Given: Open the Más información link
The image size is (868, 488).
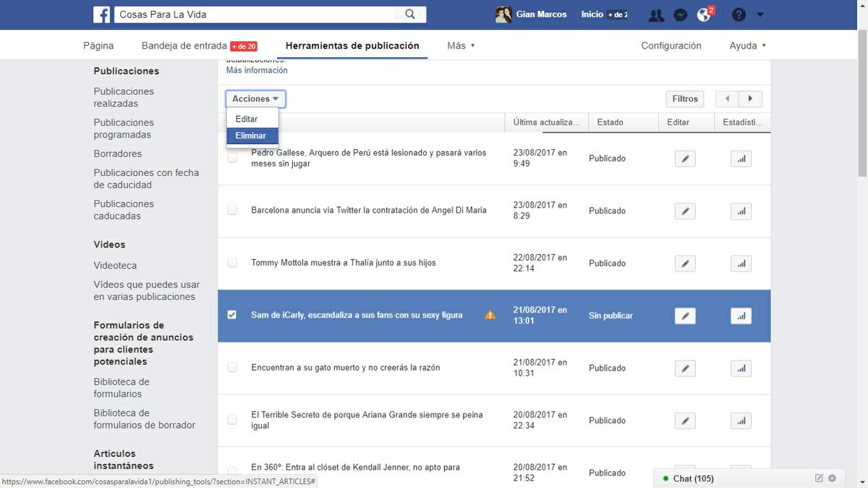Looking at the screenshot, I should [x=256, y=70].
